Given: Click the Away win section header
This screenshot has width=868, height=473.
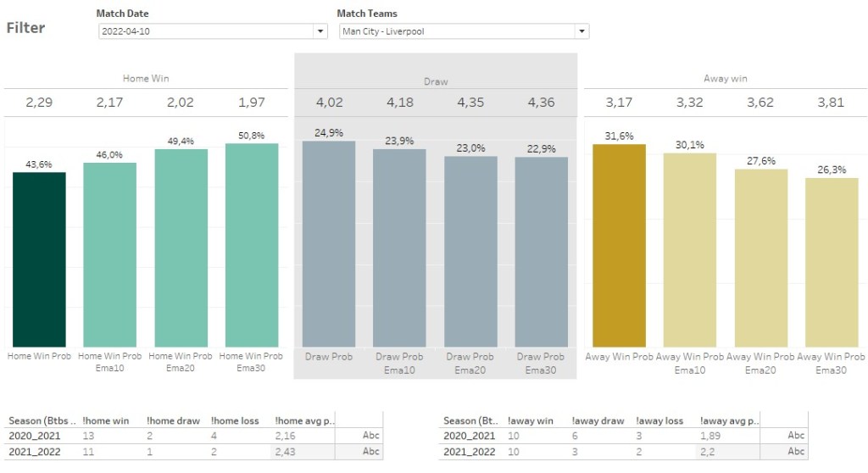Looking at the screenshot, I should point(726,78).
